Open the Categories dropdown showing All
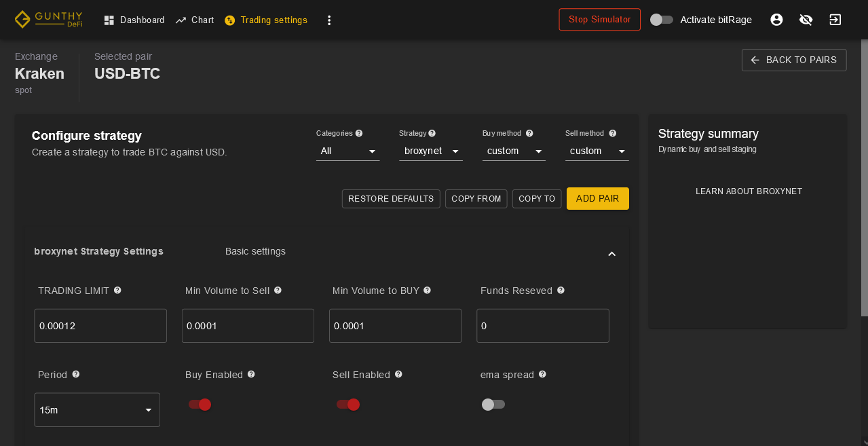This screenshot has width=868, height=446. tap(347, 151)
